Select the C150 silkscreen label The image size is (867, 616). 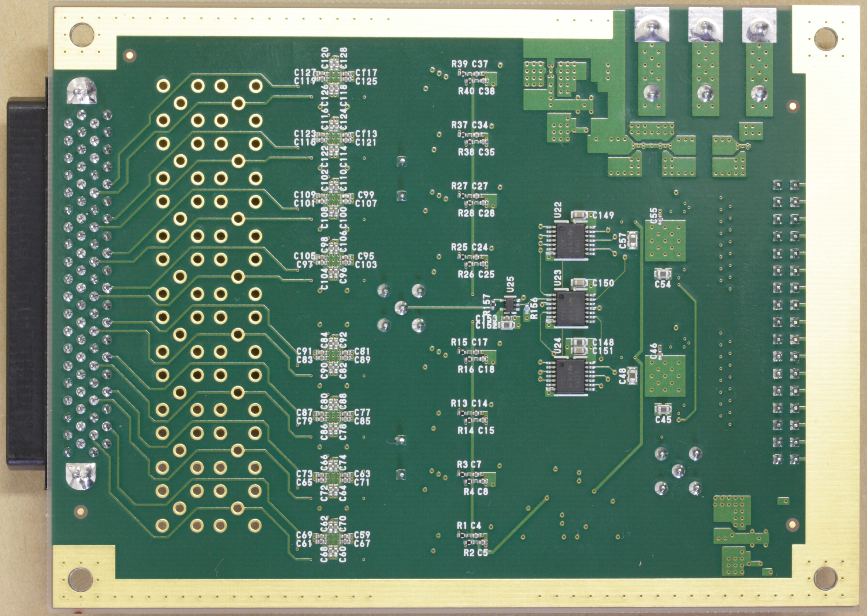pos(603,283)
